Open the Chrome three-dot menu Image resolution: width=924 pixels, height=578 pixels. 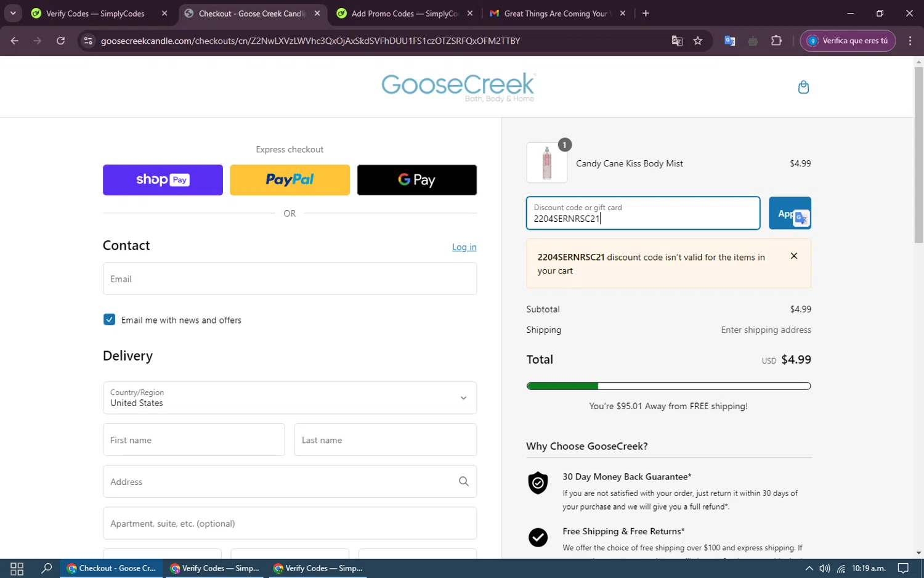(x=910, y=41)
